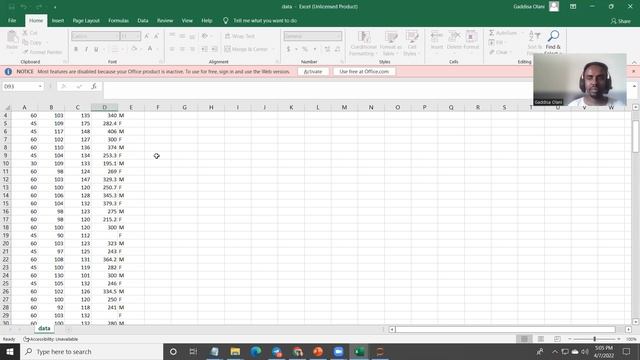Switch to the Review tab

(x=165, y=20)
